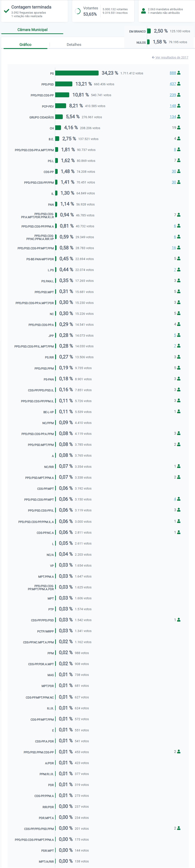The width and height of the screenshot is (195, 868).
Task: Open the Ver resultados de 2017 link
Action: pos(172,58)
